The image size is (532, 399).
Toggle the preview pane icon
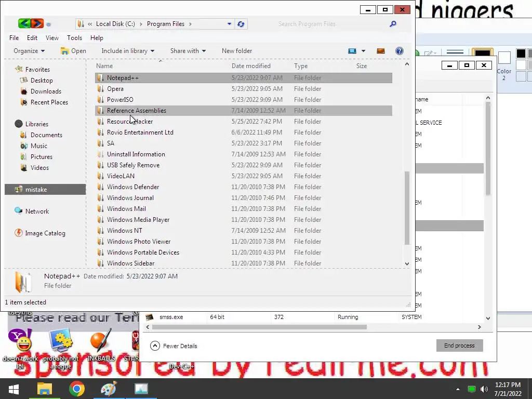click(x=381, y=51)
